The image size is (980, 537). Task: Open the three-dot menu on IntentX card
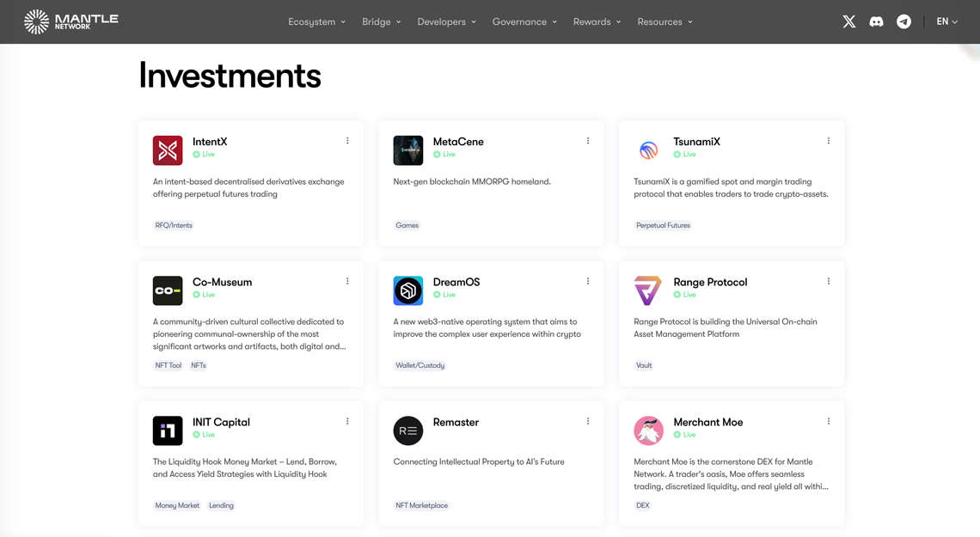pos(347,141)
